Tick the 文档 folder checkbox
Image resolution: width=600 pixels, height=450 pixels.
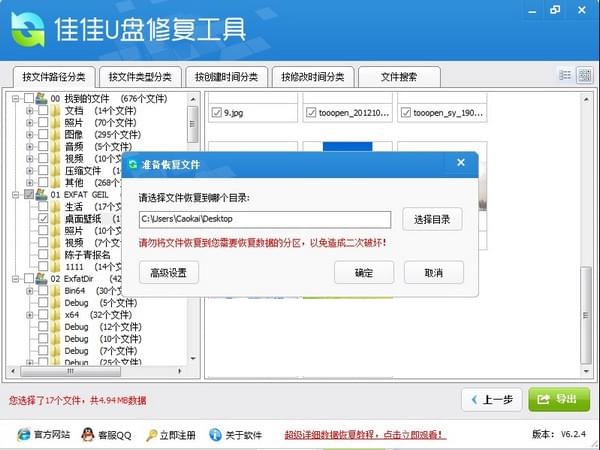tap(43, 111)
